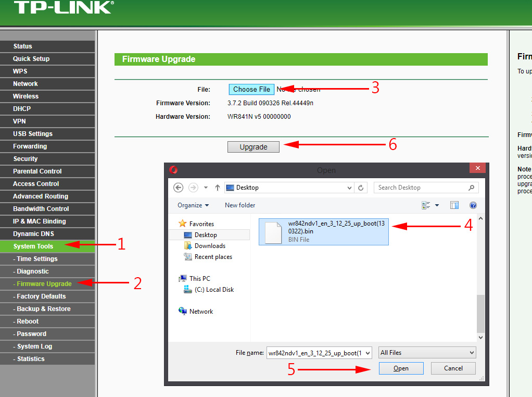This screenshot has width=532, height=397.
Task: Open WPS in router menu
Action: [x=47, y=71]
